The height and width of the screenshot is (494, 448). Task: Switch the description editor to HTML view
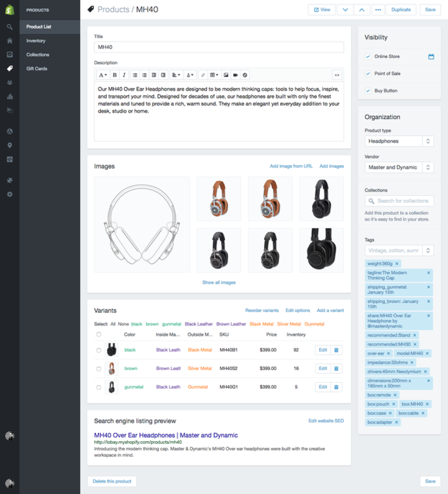[337, 75]
